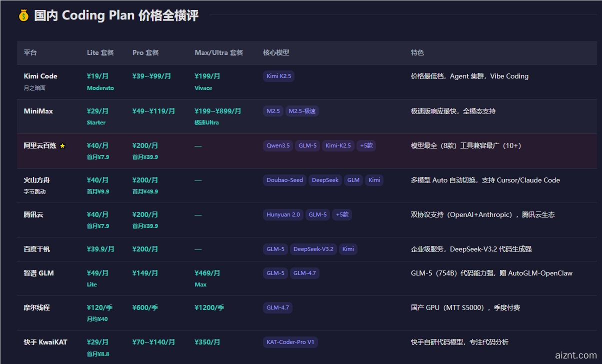This screenshot has height=364, width=602.
Task: Select the DeepSeek-V3.2 tag in 百度千帆 row
Action: pos(313,249)
